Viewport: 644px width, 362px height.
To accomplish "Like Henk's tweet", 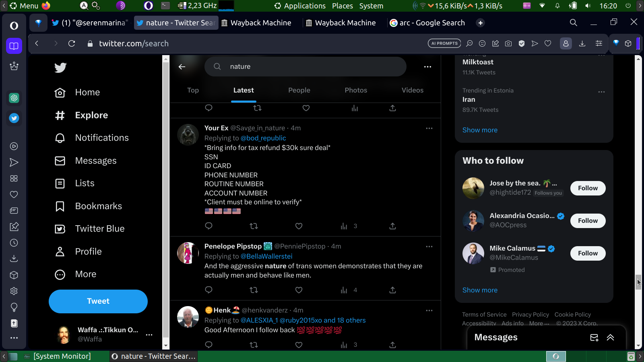I will click(299, 345).
